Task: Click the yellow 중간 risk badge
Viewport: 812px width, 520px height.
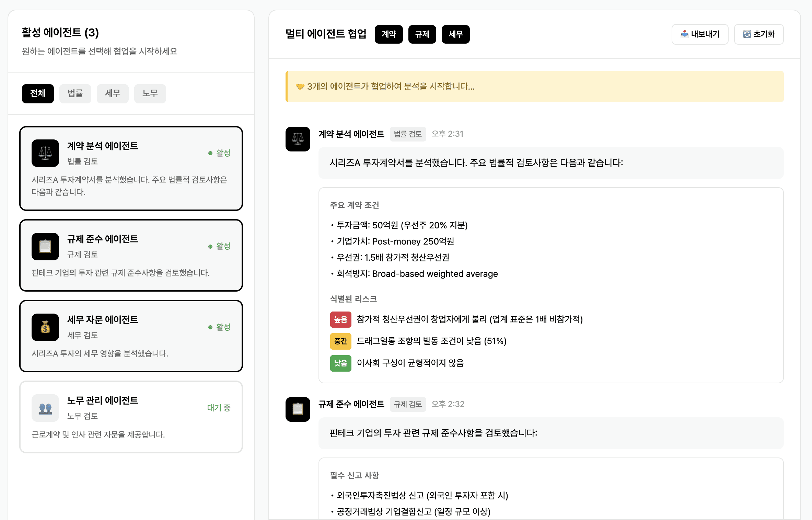Action: click(340, 341)
